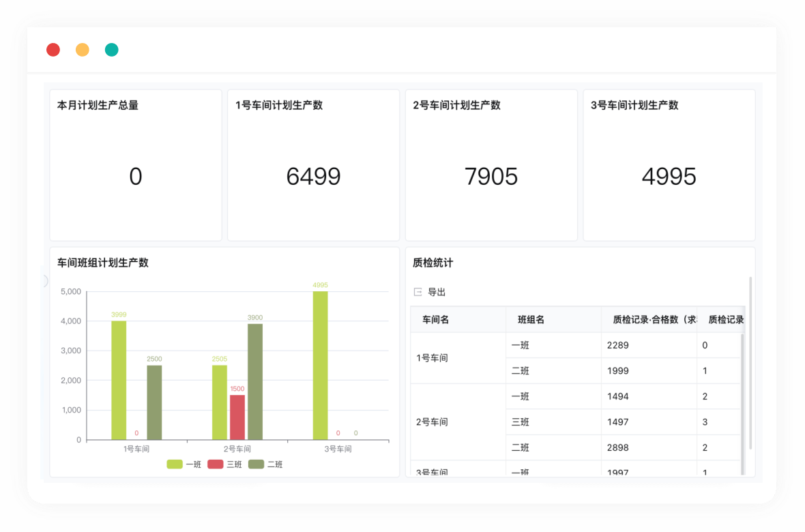This screenshot has width=805, height=532.
Task: Select the 3号车间计划生产数 value 4995
Action: point(669,177)
